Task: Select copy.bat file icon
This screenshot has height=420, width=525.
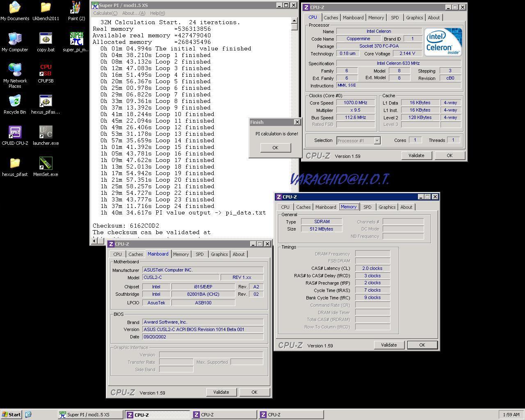Action: 46,42
